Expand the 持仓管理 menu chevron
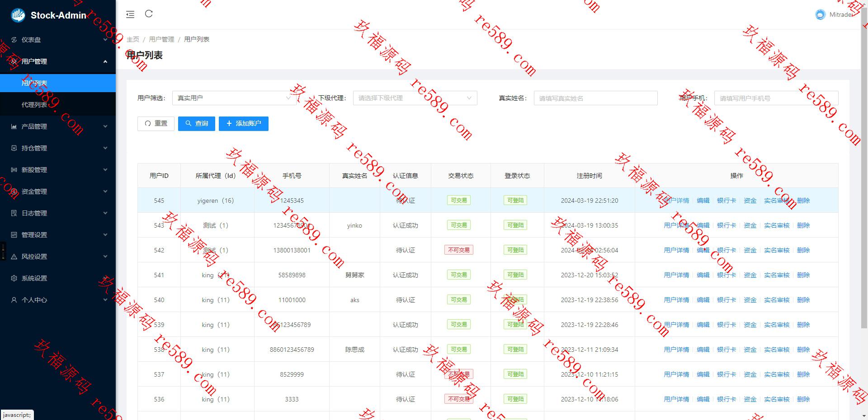This screenshot has width=868, height=420. coord(105,148)
